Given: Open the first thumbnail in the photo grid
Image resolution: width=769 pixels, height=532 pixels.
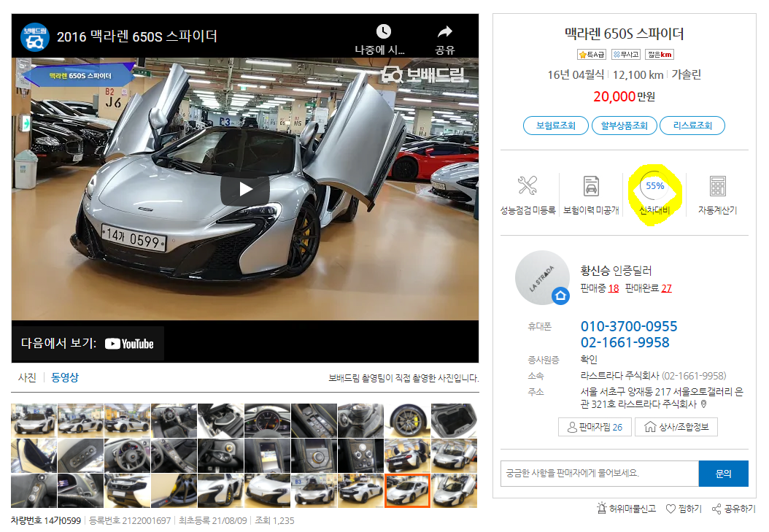Looking at the screenshot, I should click(34, 420).
